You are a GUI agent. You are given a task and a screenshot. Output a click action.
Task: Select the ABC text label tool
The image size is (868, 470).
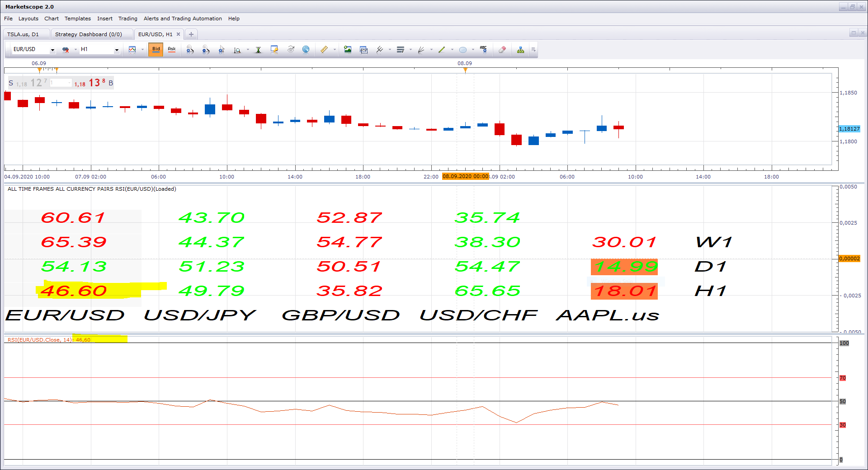483,50
